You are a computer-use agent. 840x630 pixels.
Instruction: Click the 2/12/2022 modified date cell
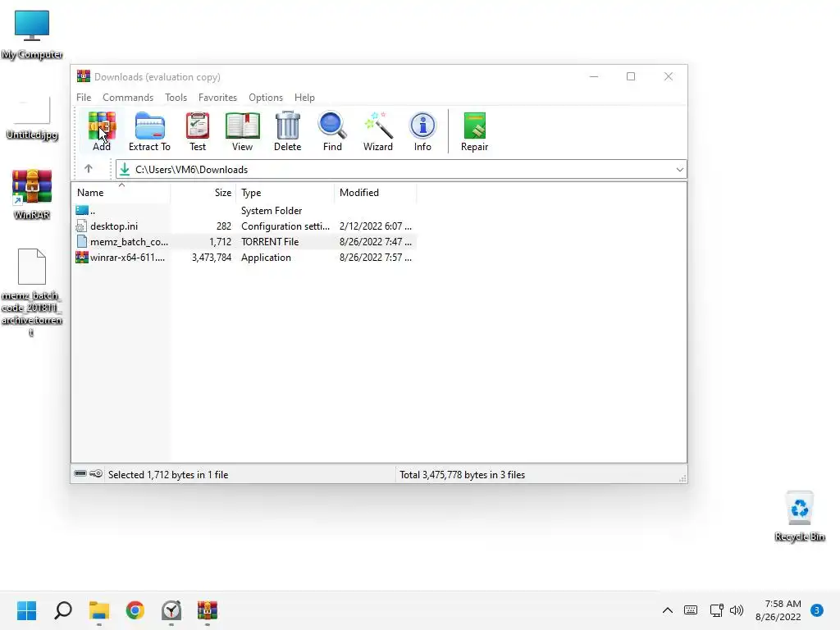(376, 226)
